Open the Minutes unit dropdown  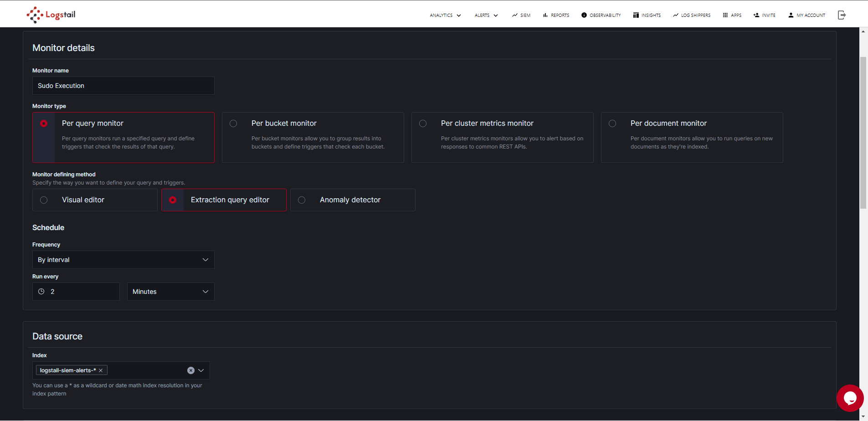click(x=171, y=292)
